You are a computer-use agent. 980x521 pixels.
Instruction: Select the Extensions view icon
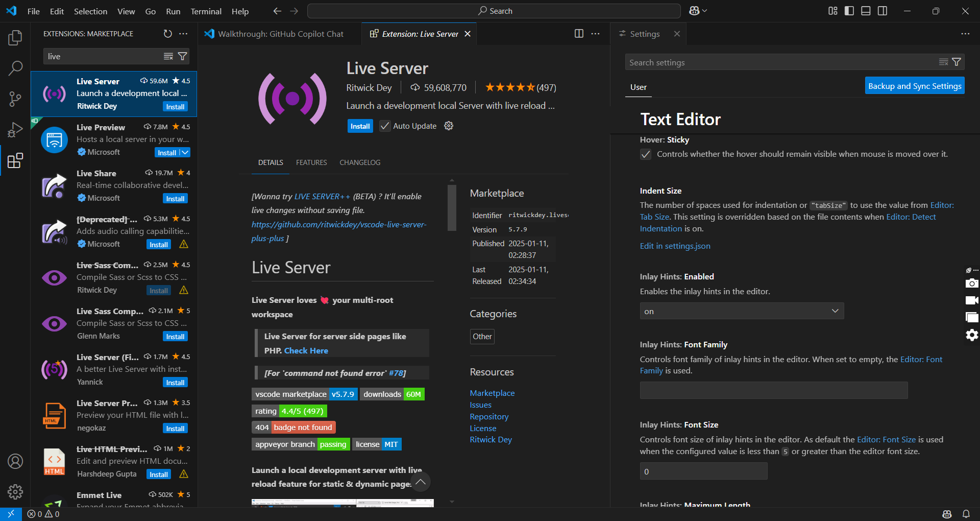(15, 160)
